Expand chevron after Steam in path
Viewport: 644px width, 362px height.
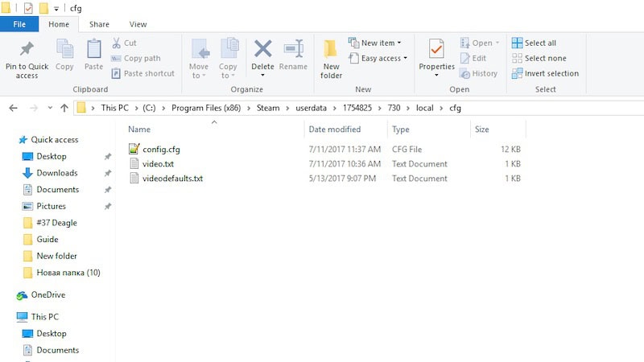pyautogui.click(x=287, y=108)
